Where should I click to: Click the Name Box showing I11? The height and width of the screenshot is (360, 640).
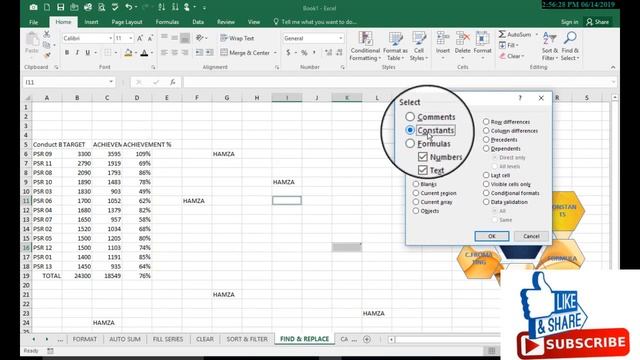(64, 82)
